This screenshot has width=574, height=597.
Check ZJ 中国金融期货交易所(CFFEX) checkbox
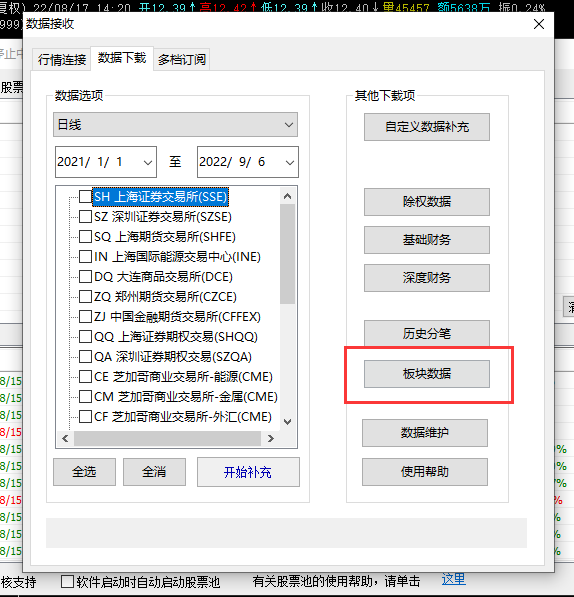(x=85, y=316)
